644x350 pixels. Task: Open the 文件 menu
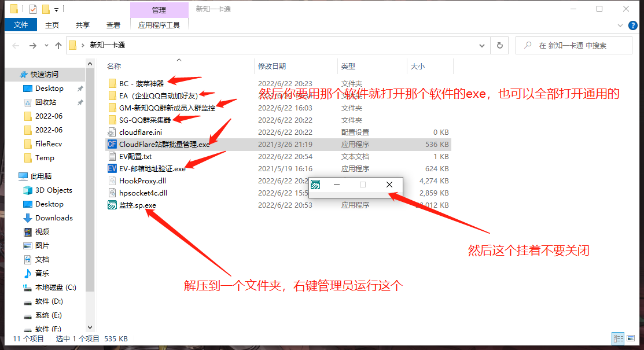[20, 25]
